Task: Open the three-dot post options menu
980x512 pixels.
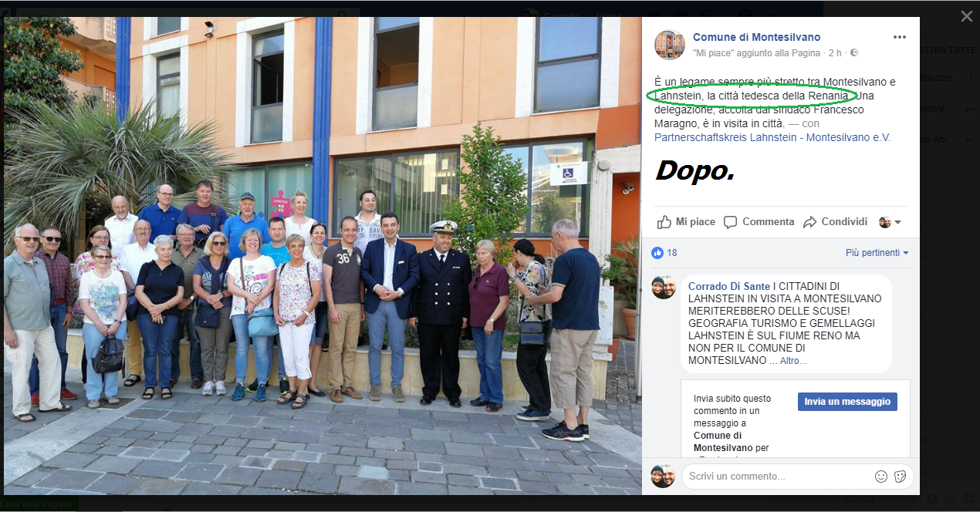Action: pos(900,37)
